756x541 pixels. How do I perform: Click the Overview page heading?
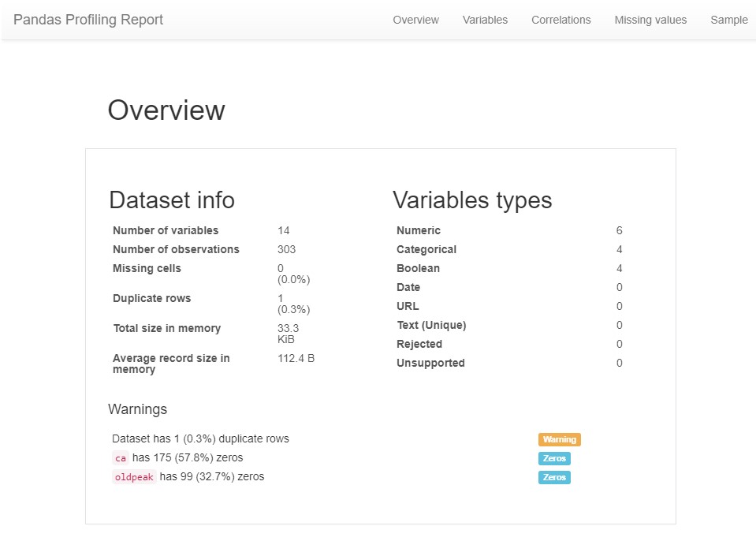point(166,110)
